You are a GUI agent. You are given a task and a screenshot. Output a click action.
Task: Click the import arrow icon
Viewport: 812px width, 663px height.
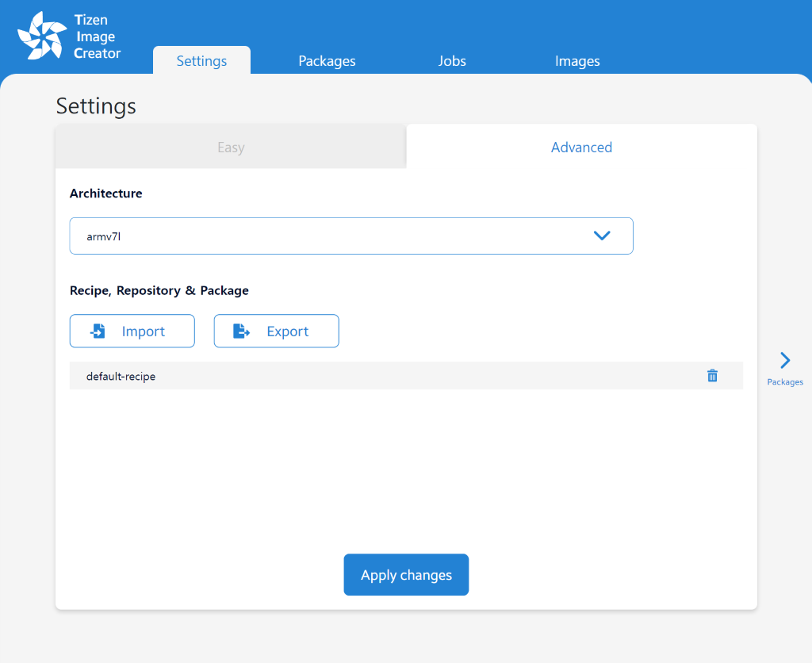click(98, 331)
